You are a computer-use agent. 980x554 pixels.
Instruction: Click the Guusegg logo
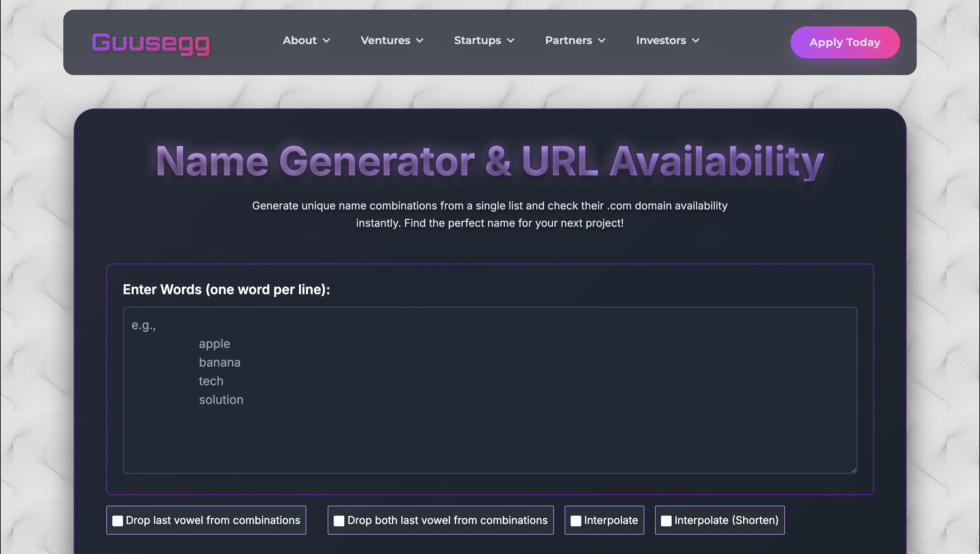pyautogui.click(x=151, y=44)
